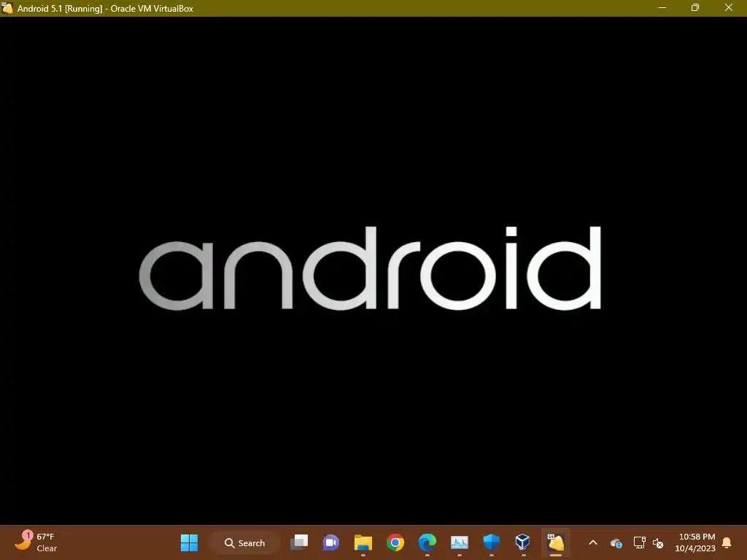The image size is (747, 560).
Task: Select the running Android VM taskbar icon
Action: pos(555,542)
